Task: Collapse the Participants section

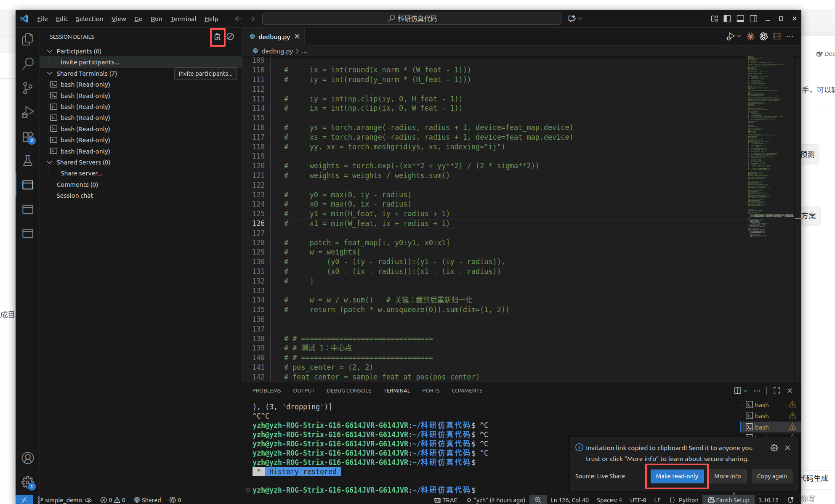Action: [x=50, y=51]
